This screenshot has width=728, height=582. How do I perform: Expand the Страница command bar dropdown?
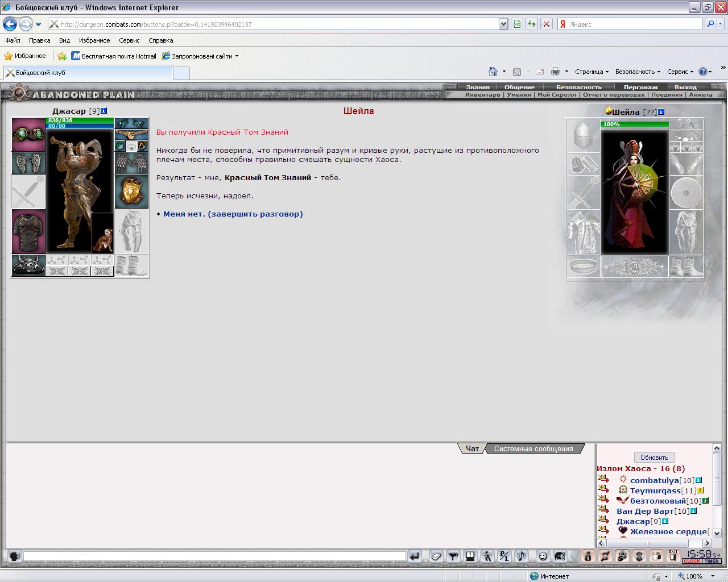[x=591, y=72]
